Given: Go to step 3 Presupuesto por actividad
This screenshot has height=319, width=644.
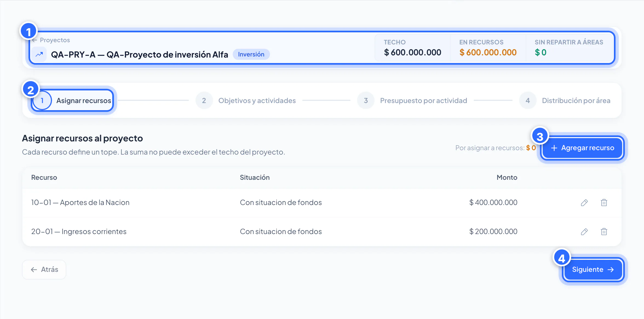Looking at the screenshot, I should pos(412,101).
